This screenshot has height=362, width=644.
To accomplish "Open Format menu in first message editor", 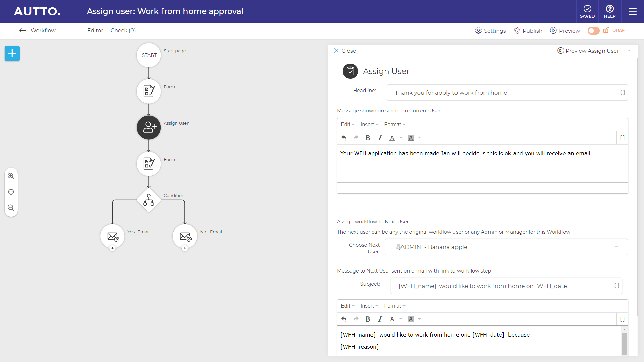I will point(395,124).
